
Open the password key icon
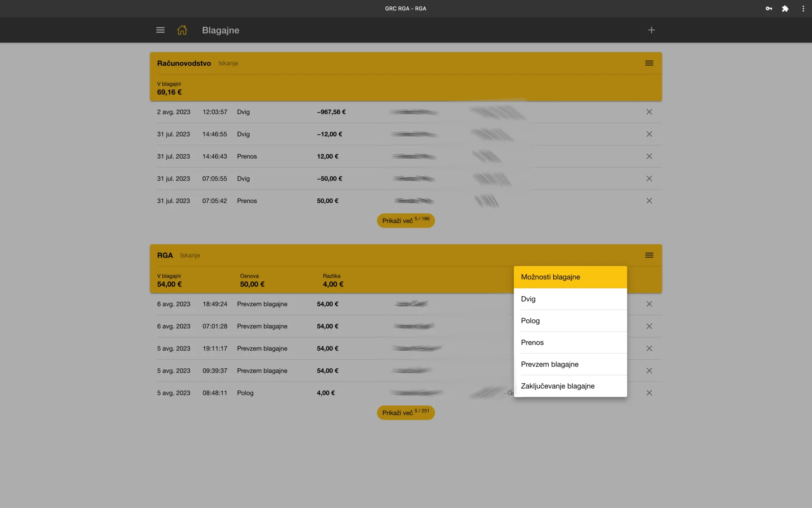[x=768, y=9]
